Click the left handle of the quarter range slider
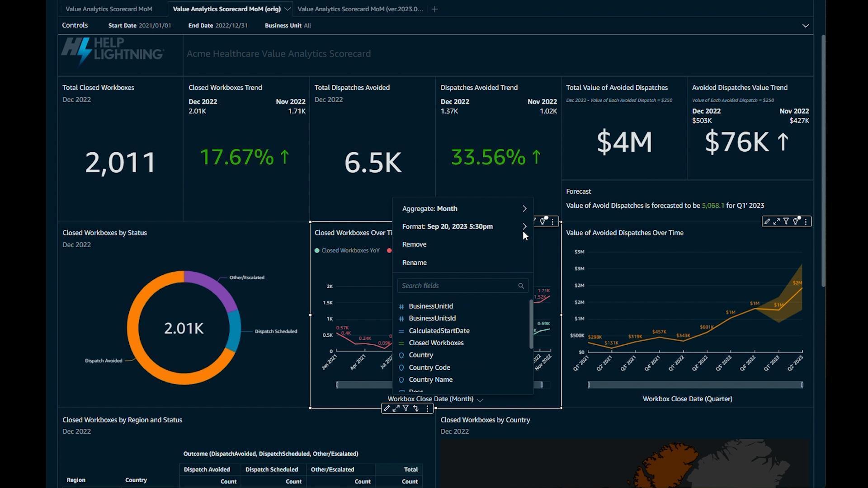This screenshot has height=488, width=868. coord(589,385)
